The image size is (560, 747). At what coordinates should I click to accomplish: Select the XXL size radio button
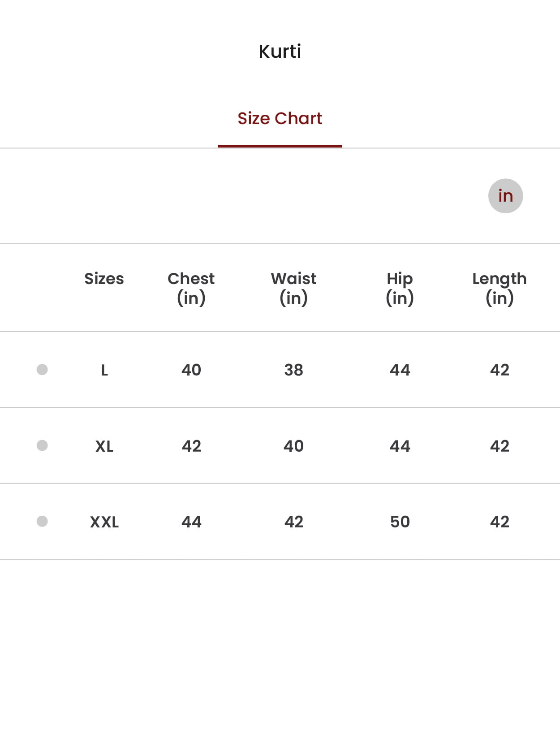pyautogui.click(x=42, y=522)
